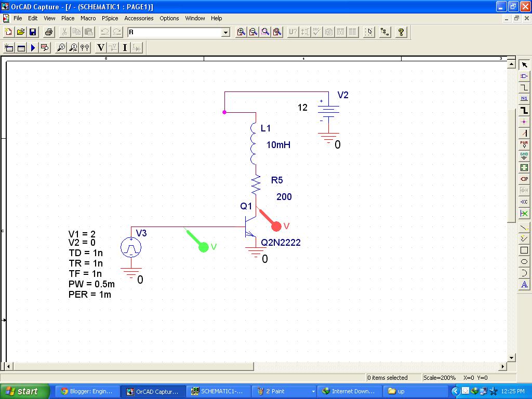Image resolution: width=532 pixels, height=399 pixels.
Task: Open the Place menu
Action: coord(68,18)
